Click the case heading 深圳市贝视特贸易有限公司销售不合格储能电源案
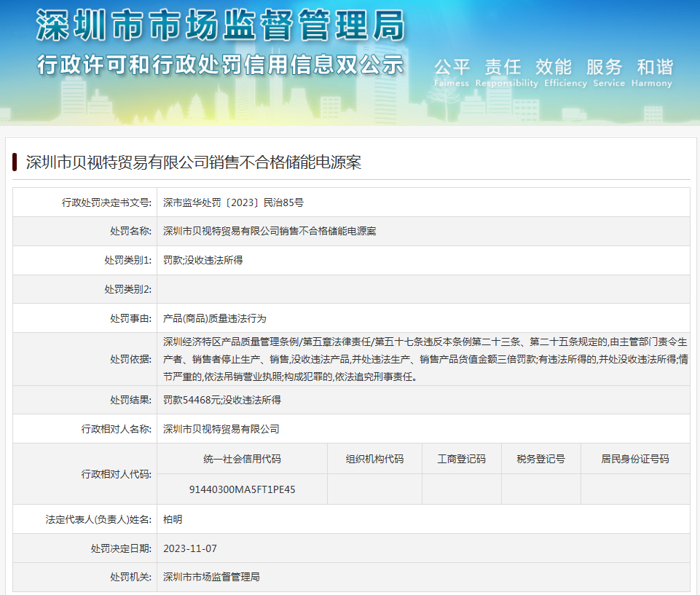This screenshot has height=595, width=700. click(x=193, y=162)
